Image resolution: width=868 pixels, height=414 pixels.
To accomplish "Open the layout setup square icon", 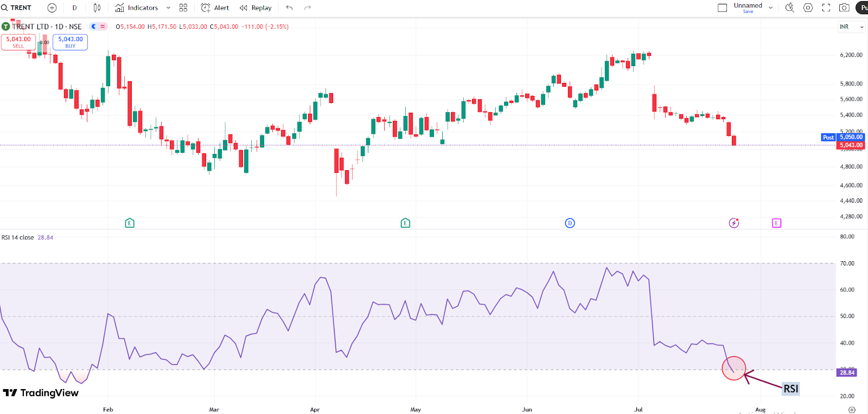I will coord(723,8).
